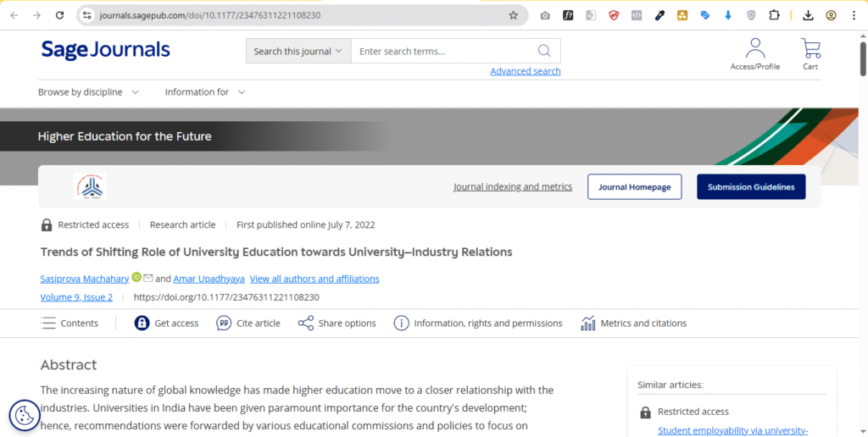
Task: Click the Enter search terms field
Action: [x=441, y=51]
